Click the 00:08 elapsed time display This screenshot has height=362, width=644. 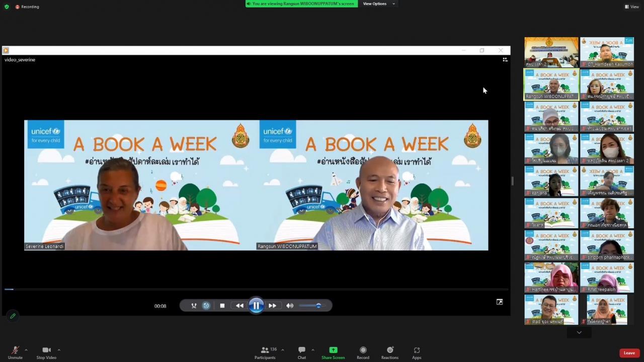[x=160, y=306]
